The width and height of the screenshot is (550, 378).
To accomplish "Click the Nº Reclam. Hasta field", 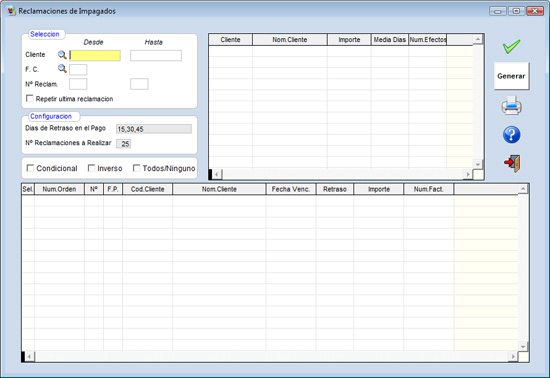I will [x=139, y=84].
